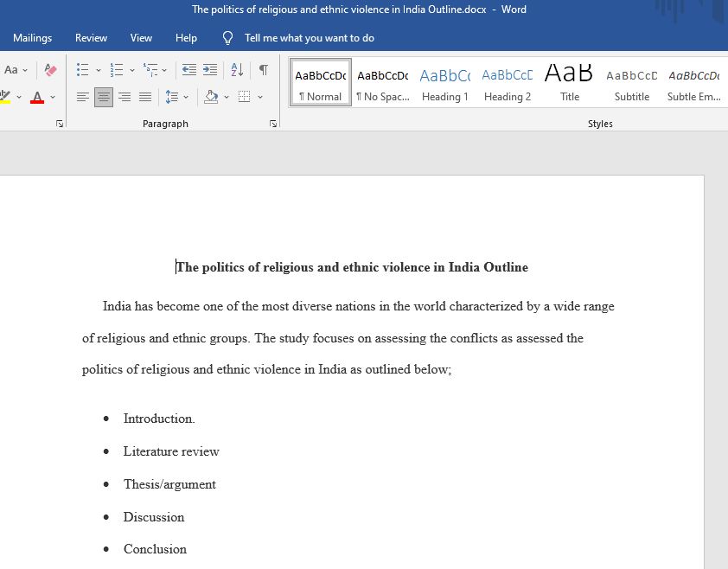The width and height of the screenshot is (728, 569).
Task: Apply multilevel list formatting
Action: click(x=150, y=70)
